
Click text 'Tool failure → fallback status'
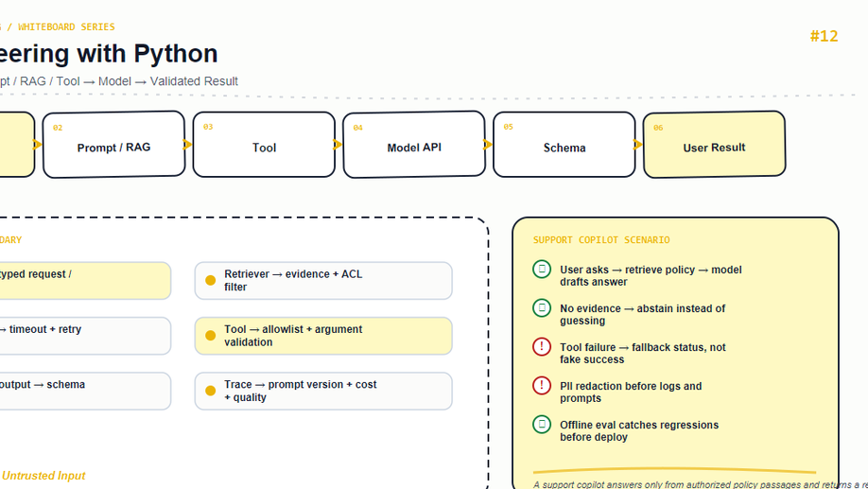(634, 347)
